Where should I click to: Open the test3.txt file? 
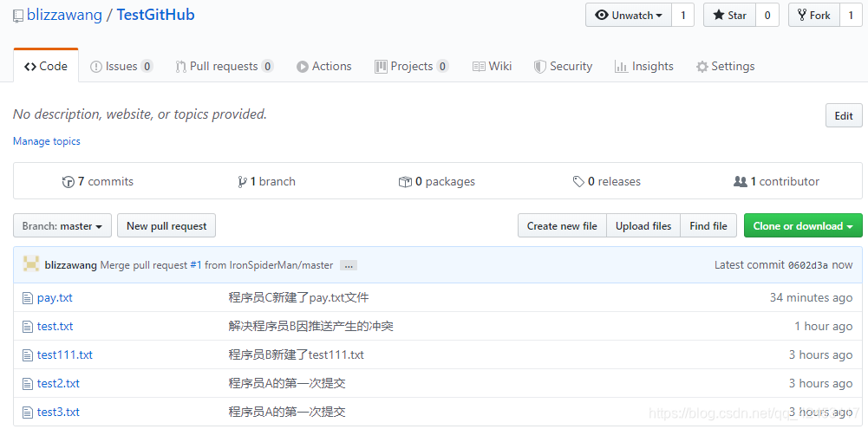point(58,413)
